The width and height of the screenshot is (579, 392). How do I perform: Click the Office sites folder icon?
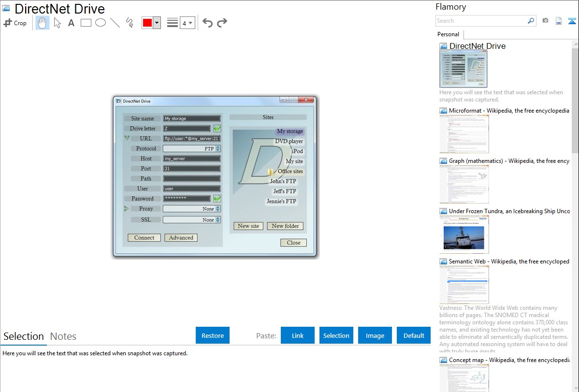coord(271,172)
